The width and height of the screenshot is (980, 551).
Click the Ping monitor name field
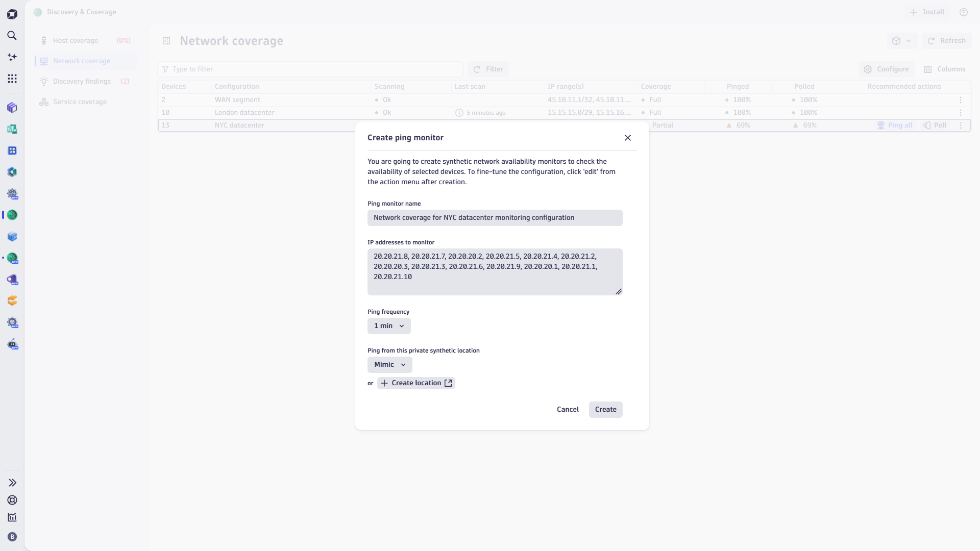pos(495,218)
